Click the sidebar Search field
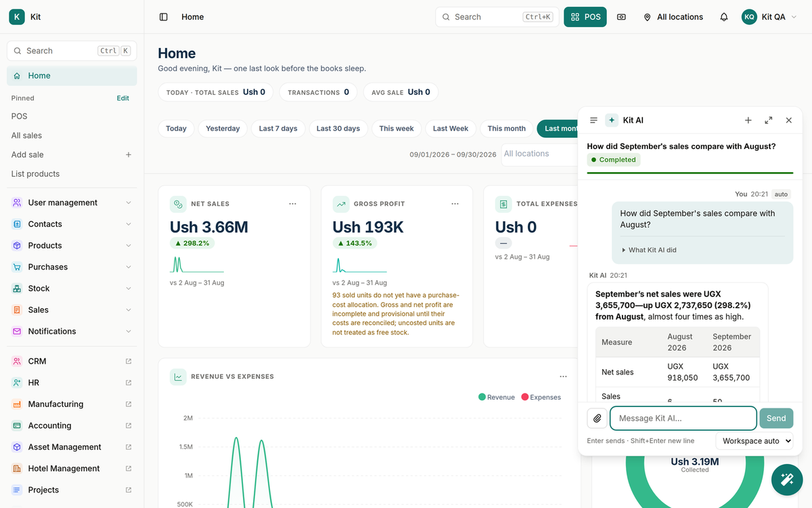This screenshot has width=812, height=508. coord(72,51)
